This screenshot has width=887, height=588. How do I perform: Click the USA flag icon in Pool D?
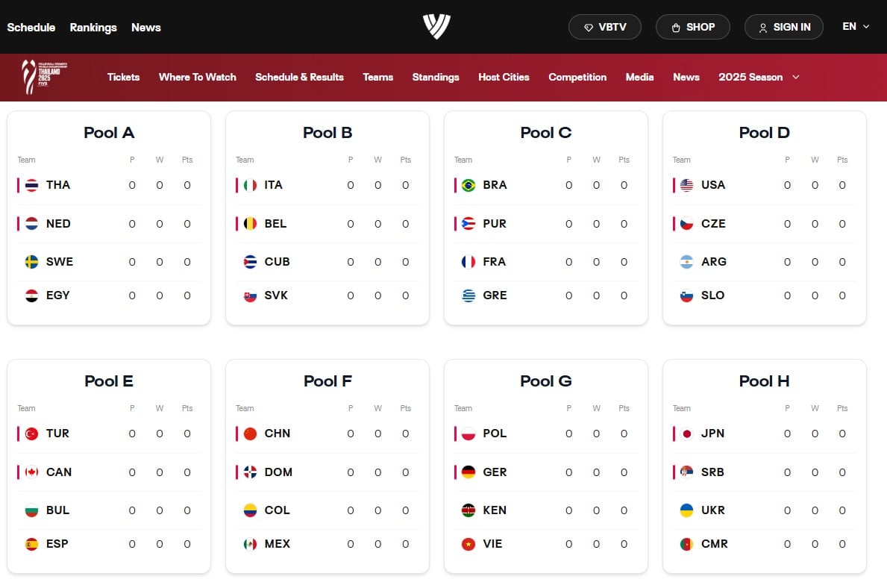(687, 185)
